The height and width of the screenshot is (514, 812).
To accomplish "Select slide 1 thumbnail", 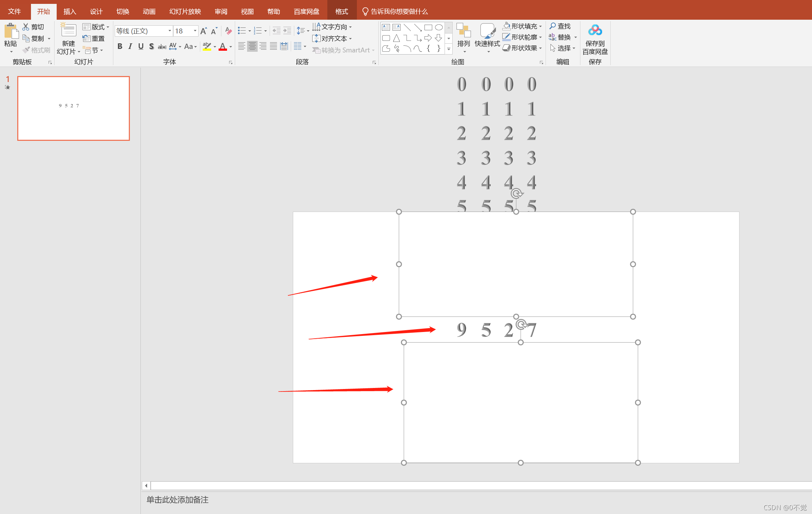I will click(74, 108).
